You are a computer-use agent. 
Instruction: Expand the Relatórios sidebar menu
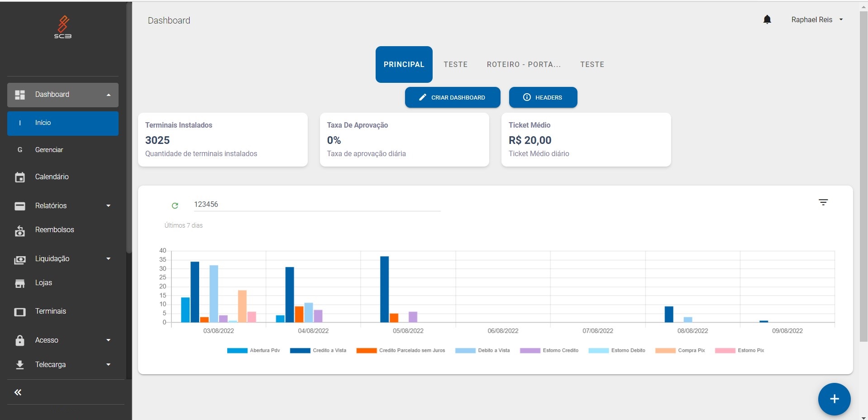point(63,206)
